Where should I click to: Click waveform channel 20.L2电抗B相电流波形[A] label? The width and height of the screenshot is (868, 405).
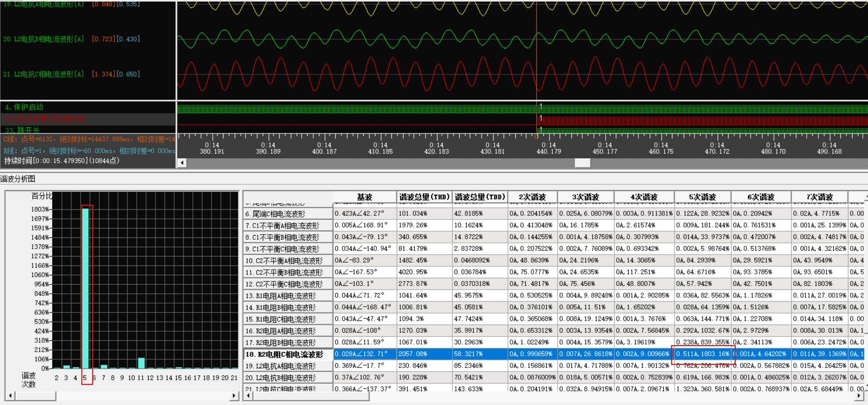pyautogui.click(x=43, y=39)
